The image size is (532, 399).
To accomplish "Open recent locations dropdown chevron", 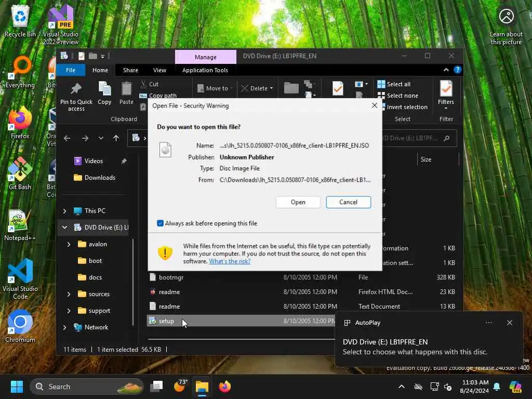I will tap(101, 138).
